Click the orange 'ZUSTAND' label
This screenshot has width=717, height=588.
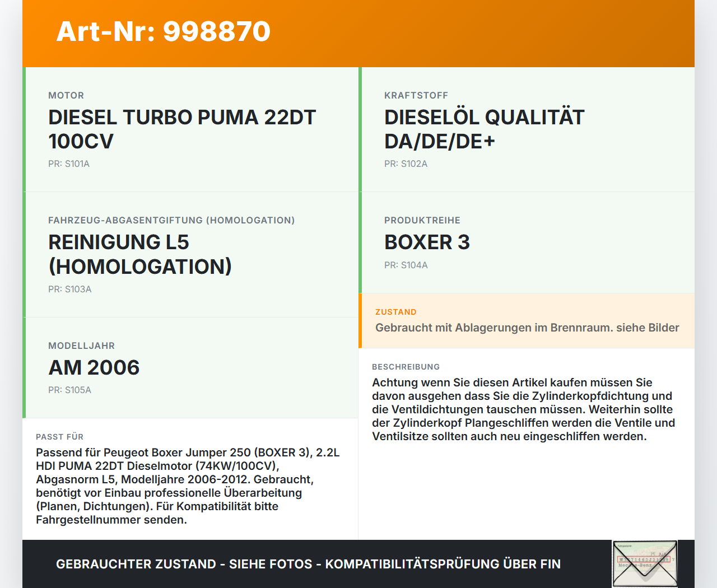(396, 312)
